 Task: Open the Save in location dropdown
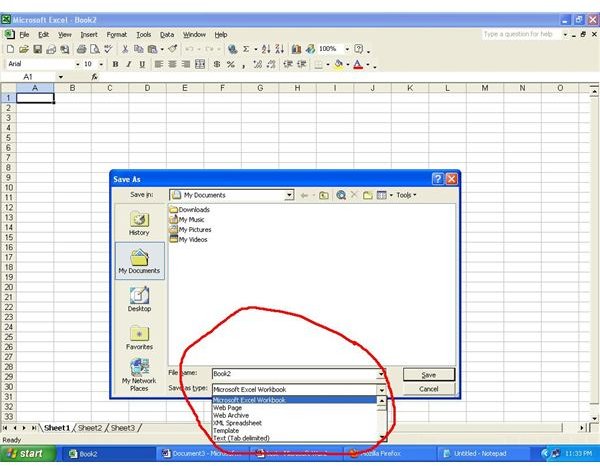click(290, 195)
